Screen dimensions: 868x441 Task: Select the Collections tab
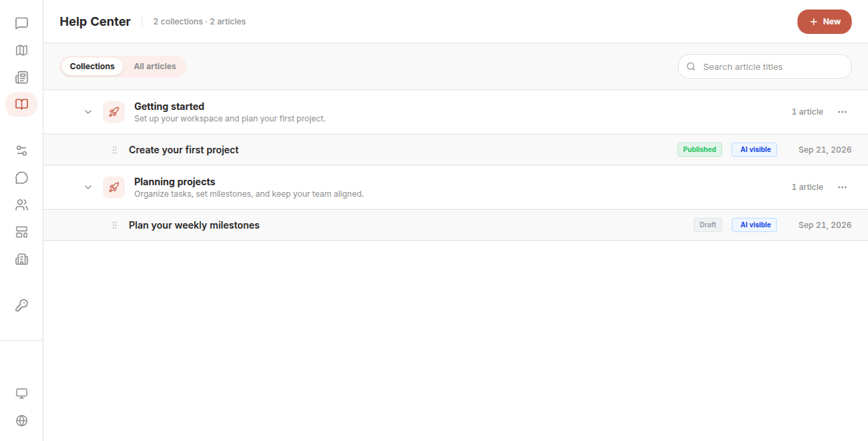(92, 66)
